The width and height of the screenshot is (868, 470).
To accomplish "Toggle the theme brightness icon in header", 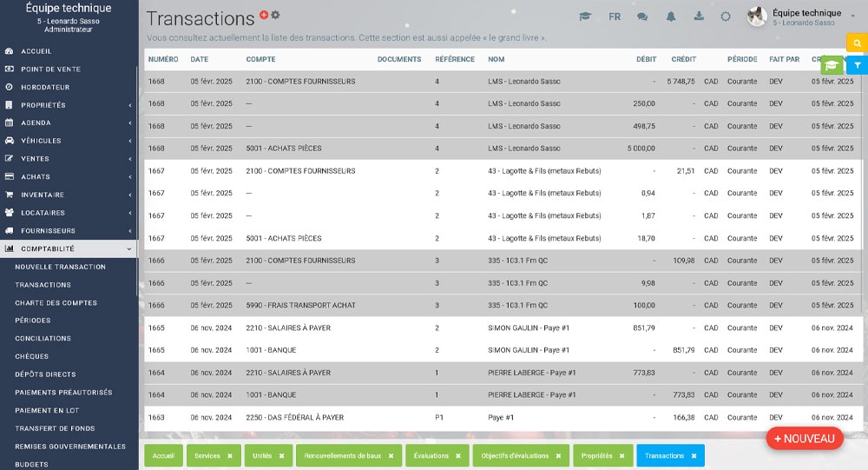I will tap(726, 17).
